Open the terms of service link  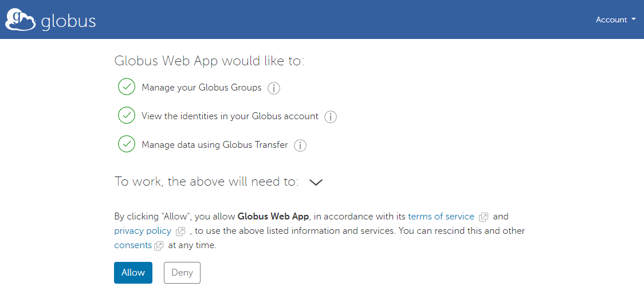point(441,217)
